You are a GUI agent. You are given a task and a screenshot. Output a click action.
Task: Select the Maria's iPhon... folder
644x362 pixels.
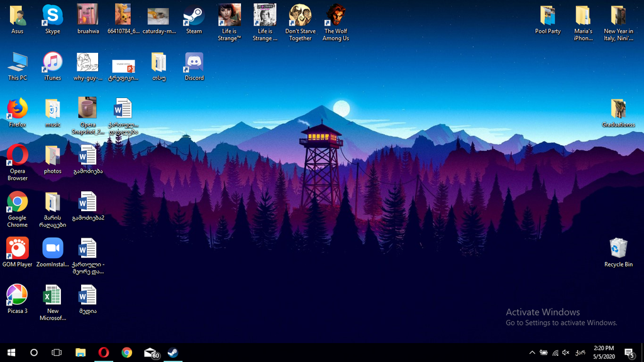583,23
